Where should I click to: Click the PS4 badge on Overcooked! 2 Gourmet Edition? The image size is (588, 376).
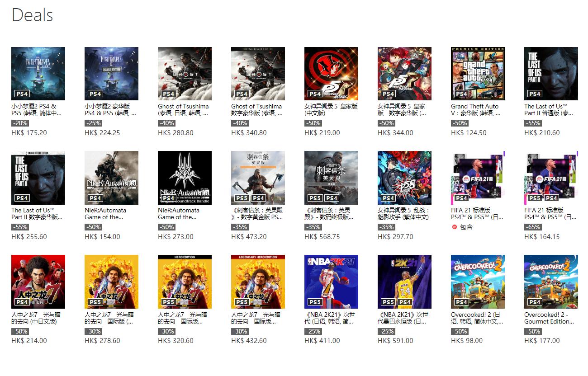click(535, 302)
